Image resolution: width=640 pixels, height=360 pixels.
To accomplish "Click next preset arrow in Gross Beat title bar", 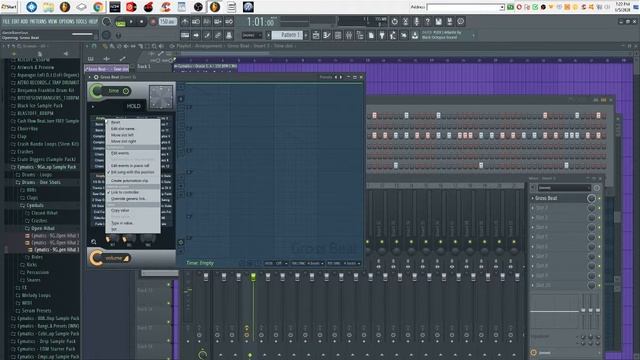I will click(341, 77).
